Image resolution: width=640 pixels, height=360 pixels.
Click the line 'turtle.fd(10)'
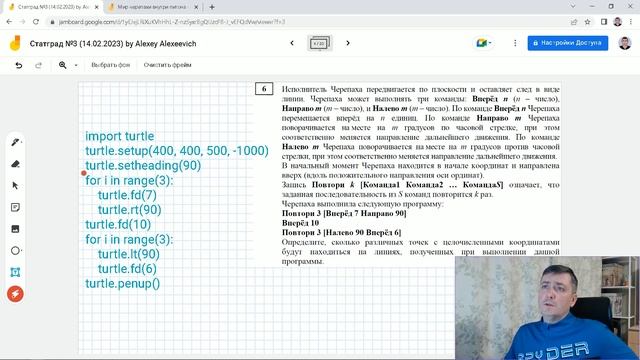click(118, 224)
